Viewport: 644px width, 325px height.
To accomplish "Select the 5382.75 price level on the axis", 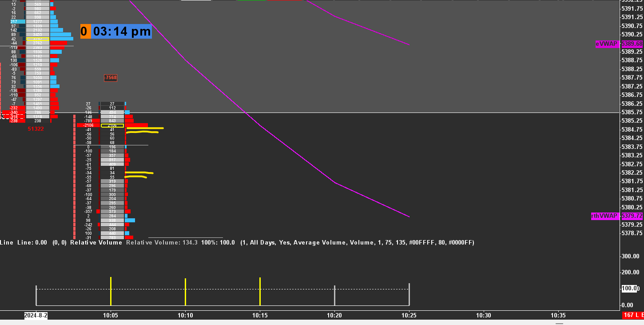I will click(x=632, y=164).
